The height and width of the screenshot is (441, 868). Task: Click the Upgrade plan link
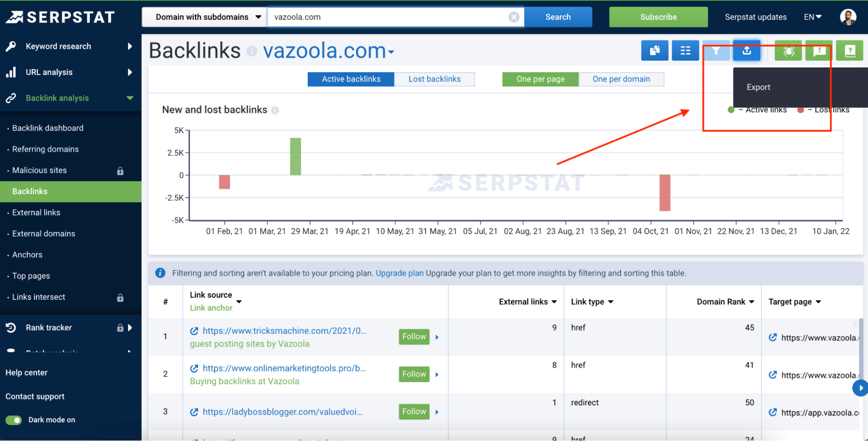399,273
